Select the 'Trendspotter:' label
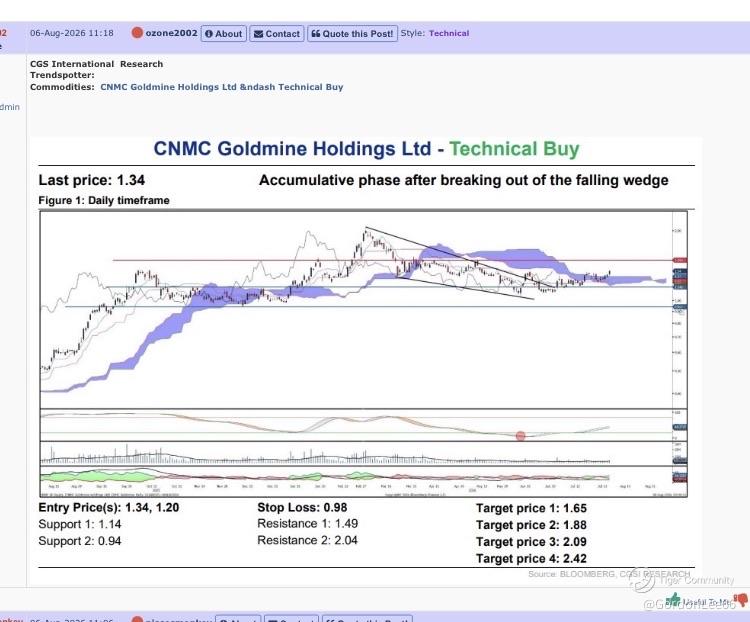The height and width of the screenshot is (622, 750). [x=62, y=75]
